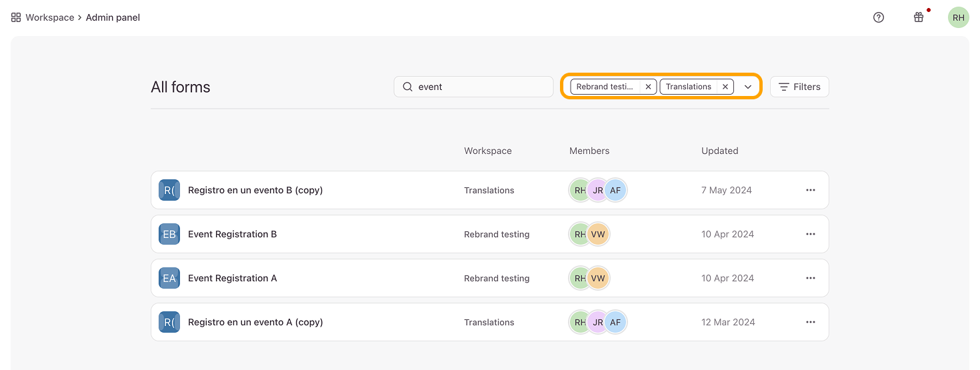980x370 pixels.
Task: Click the help question mark icon
Action: [x=879, y=17]
